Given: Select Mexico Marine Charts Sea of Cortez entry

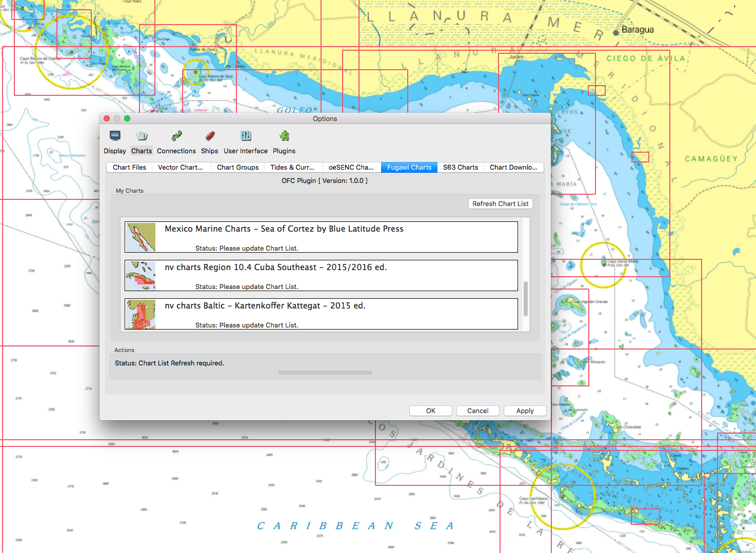Looking at the screenshot, I should click(321, 237).
